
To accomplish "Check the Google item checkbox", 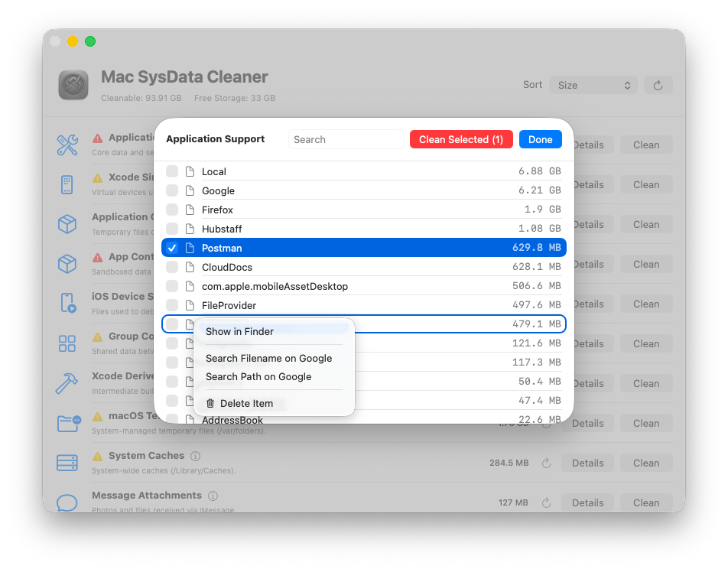I will (172, 190).
